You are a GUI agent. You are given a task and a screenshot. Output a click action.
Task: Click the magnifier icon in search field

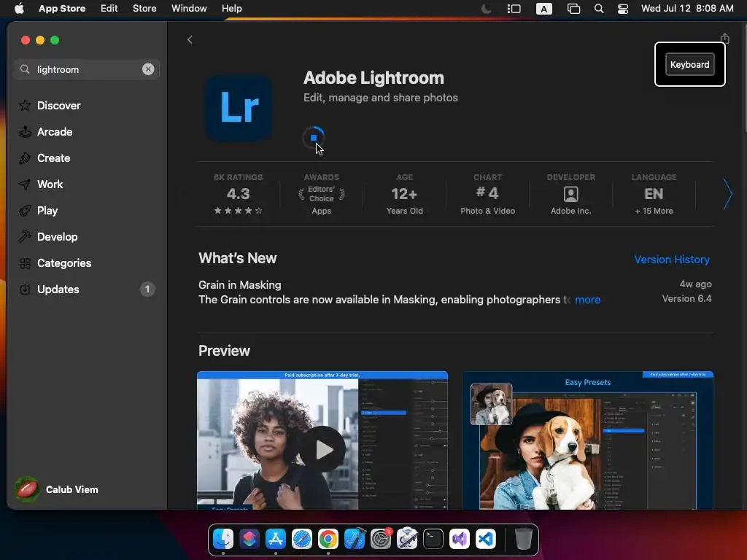pyautogui.click(x=25, y=69)
